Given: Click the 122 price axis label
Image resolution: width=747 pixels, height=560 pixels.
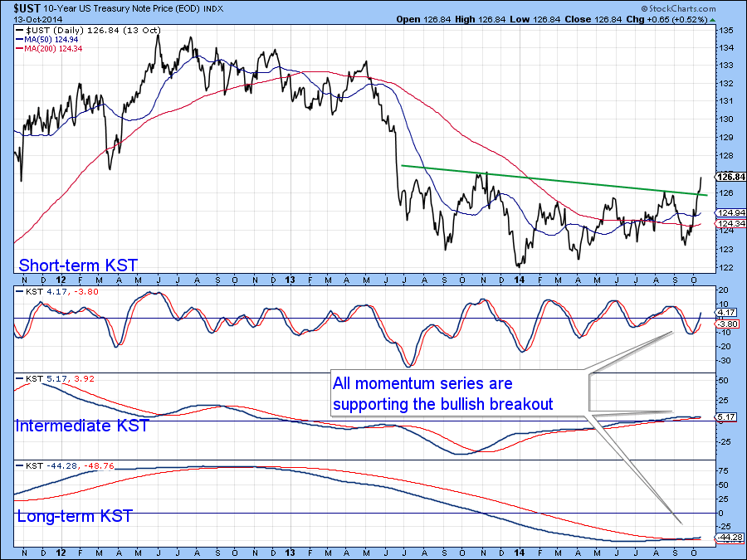Looking at the screenshot, I should click(x=725, y=268).
